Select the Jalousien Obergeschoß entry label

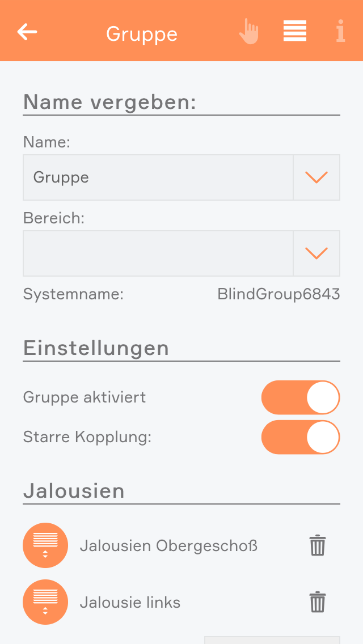(x=168, y=546)
